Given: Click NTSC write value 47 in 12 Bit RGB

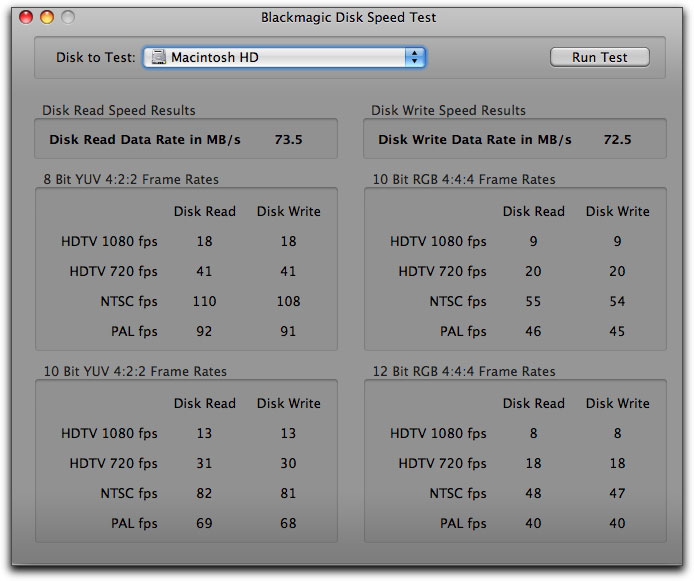Looking at the screenshot, I should coord(617,493).
